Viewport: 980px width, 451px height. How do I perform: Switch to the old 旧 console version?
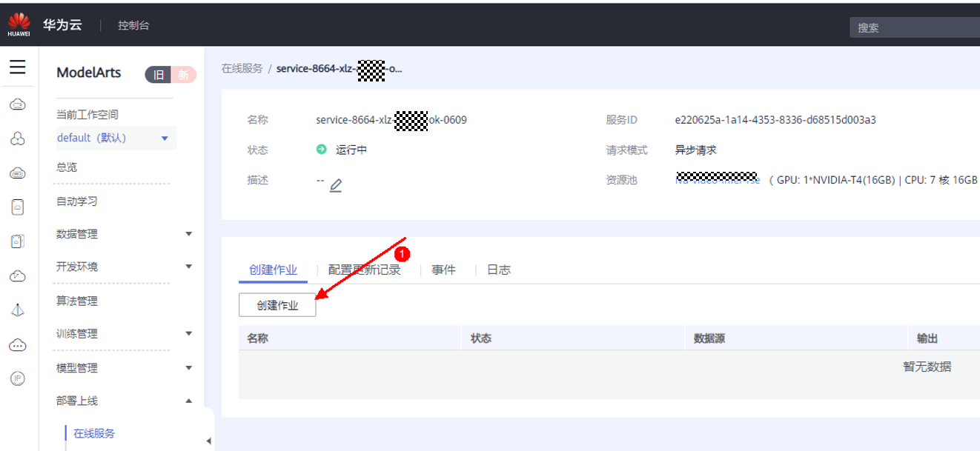158,74
